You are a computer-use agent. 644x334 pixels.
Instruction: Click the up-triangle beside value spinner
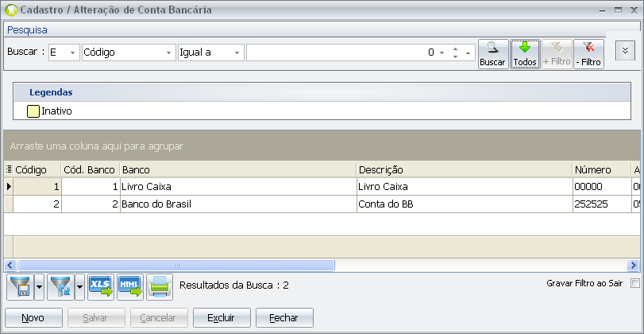(468, 52)
